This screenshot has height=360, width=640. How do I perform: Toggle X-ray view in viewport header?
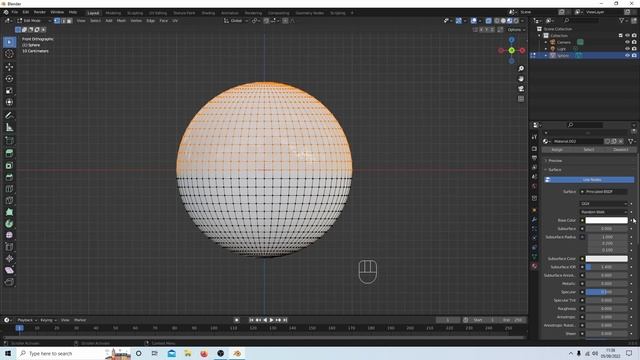click(489, 21)
